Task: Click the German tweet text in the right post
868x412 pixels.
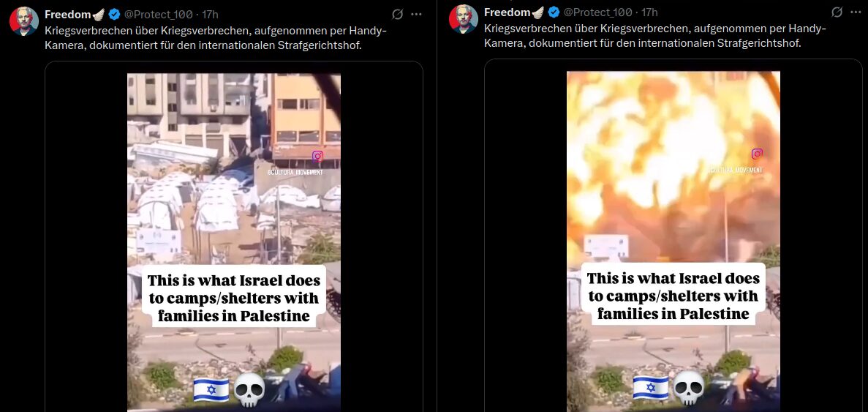Action: pyautogui.click(x=655, y=35)
